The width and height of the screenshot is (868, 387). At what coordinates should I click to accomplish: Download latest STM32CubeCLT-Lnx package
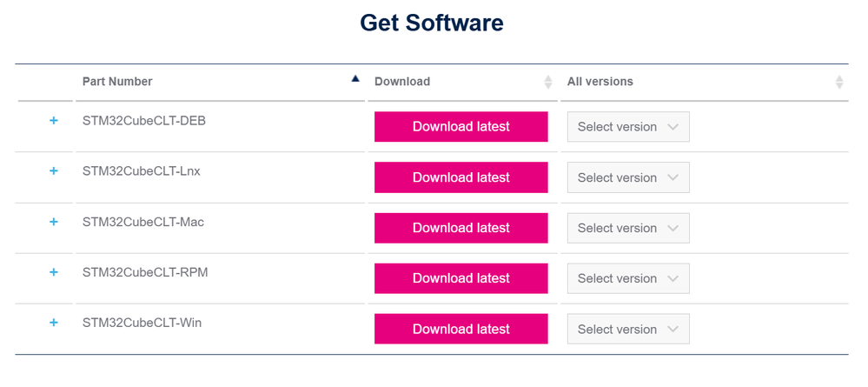click(x=461, y=177)
